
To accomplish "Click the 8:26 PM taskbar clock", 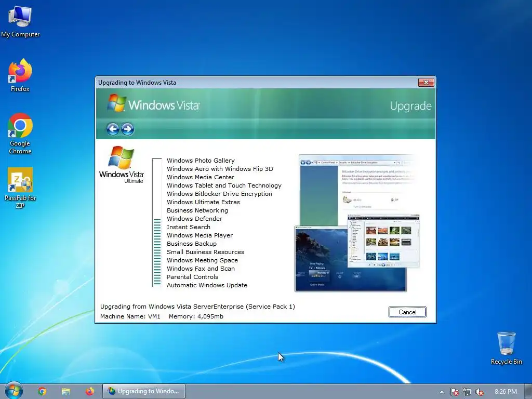I will 506,392.
